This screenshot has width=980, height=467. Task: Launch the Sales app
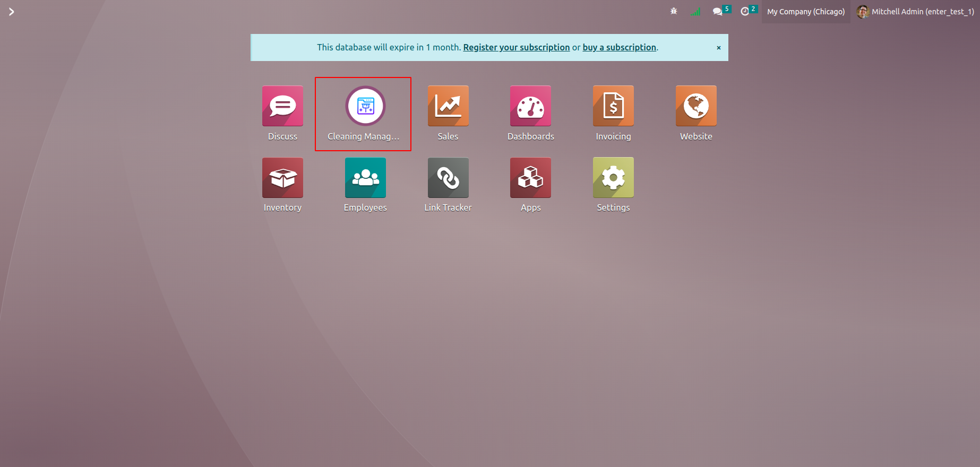point(448,106)
